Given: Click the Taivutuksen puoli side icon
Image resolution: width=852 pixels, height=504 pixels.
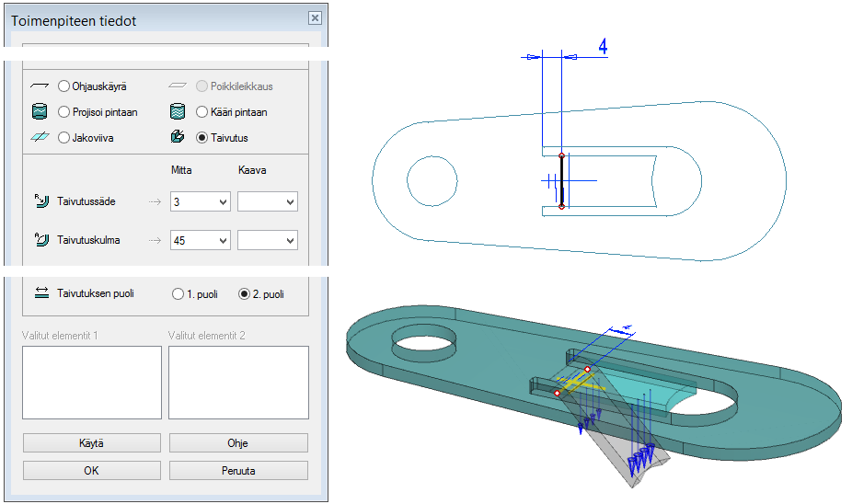Looking at the screenshot, I should click(41, 293).
